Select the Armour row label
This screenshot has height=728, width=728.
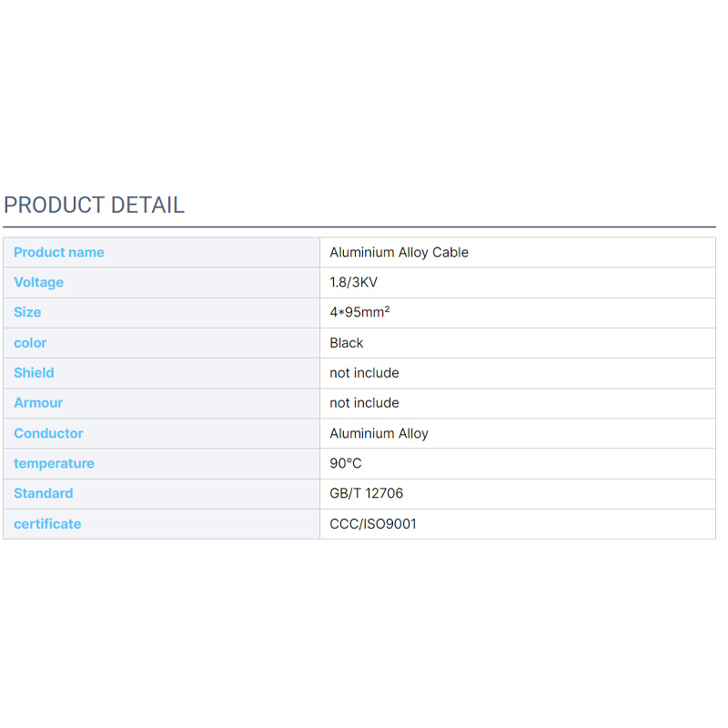pyautogui.click(x=38, y=402)
